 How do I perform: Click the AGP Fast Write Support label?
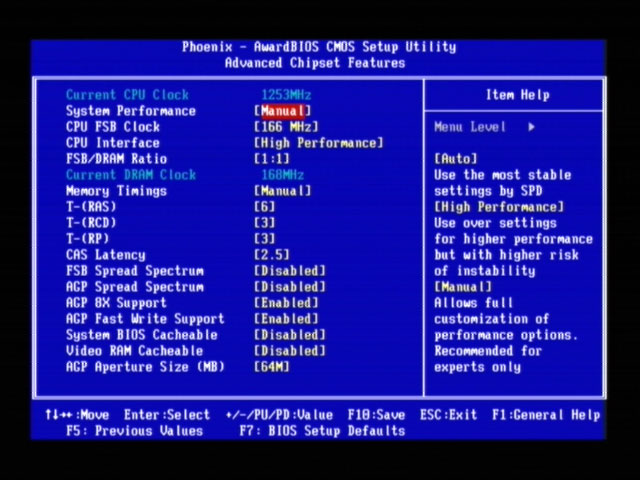pos(145,319)
